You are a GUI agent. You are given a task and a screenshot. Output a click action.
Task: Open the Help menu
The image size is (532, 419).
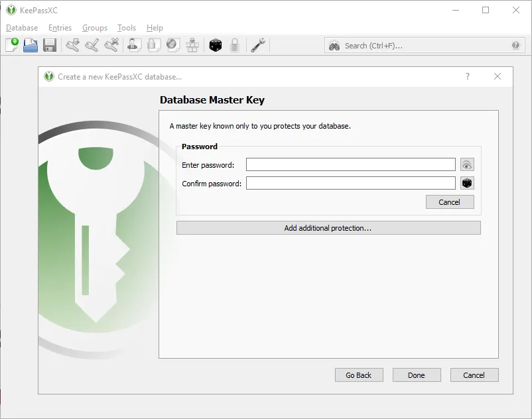(x=155, y=28)
